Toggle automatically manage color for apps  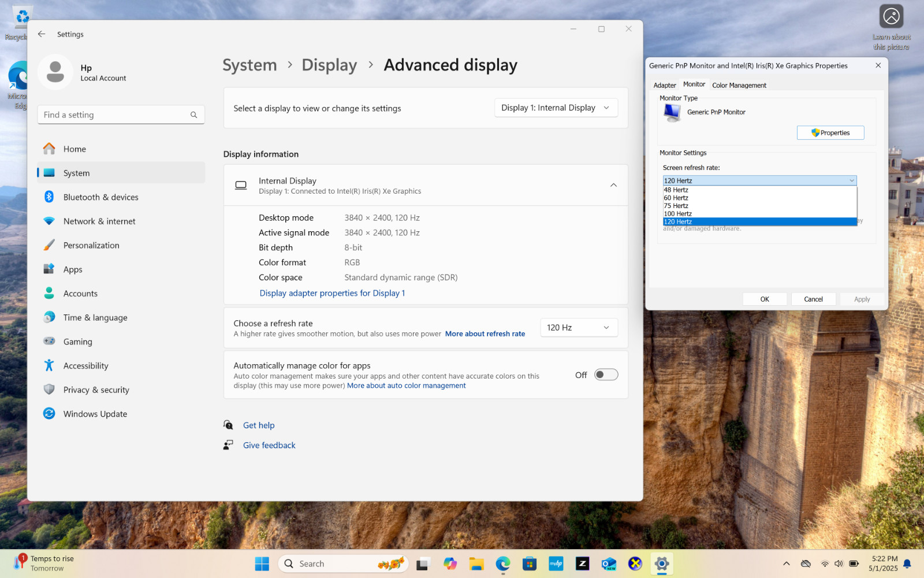(606, 375)
